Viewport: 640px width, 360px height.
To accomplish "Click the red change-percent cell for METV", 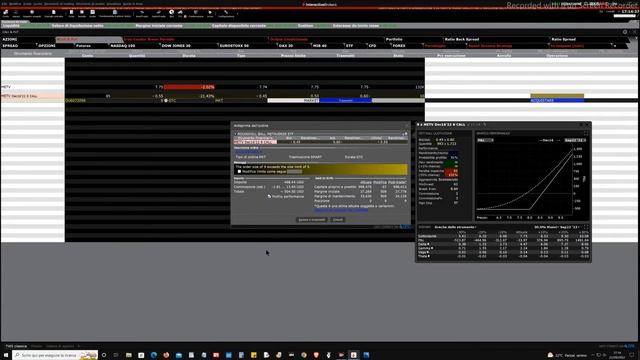I will tap(189, 87).
